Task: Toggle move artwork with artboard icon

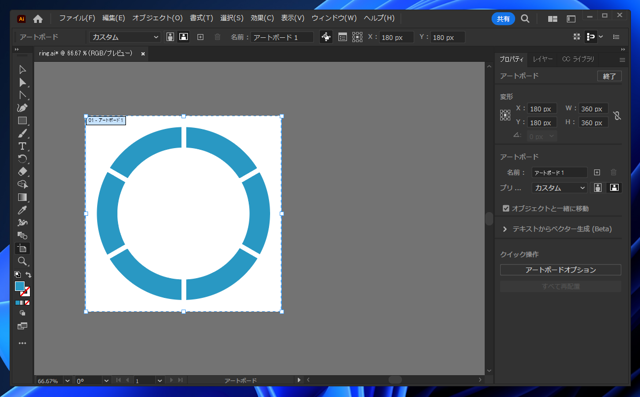Action: tap(326, 37)
